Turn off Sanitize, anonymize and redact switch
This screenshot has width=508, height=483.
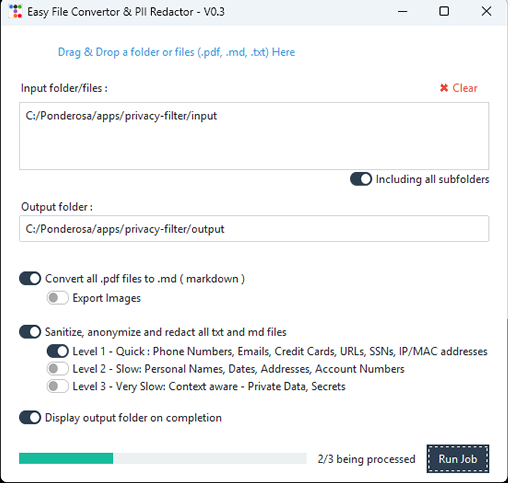point(30,332)
